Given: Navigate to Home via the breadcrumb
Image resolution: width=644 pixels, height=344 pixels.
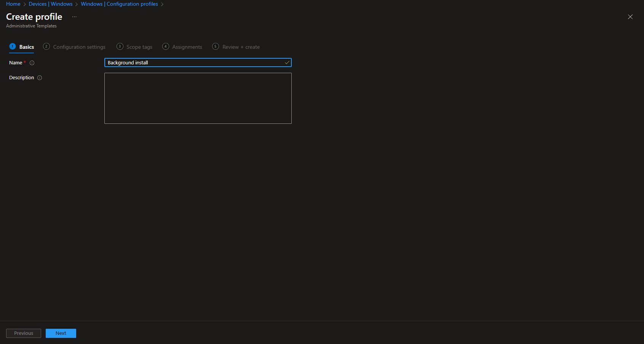Looking at the screenshot, I should tap(13, 4).
